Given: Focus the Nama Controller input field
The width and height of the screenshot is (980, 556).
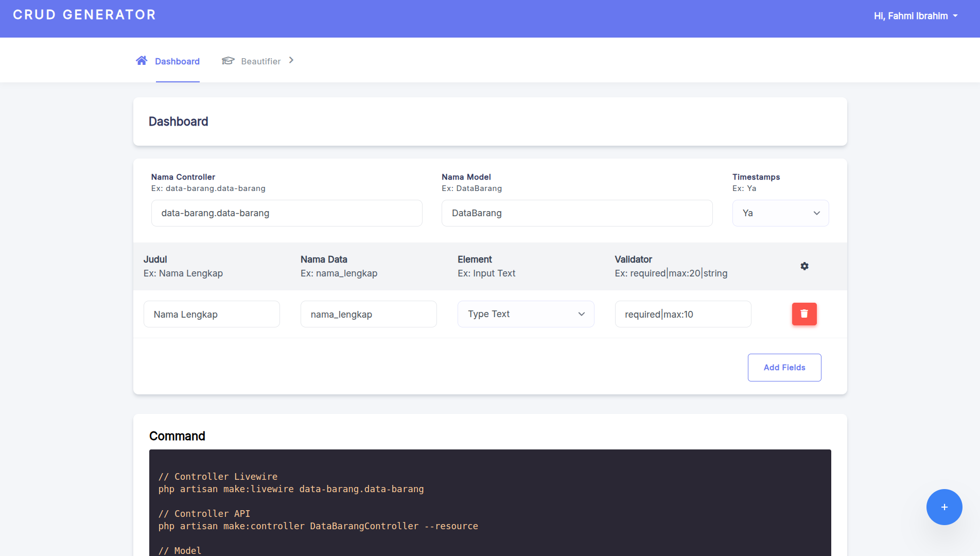Looking at the screenshot, I should click(x=287, y=213).
